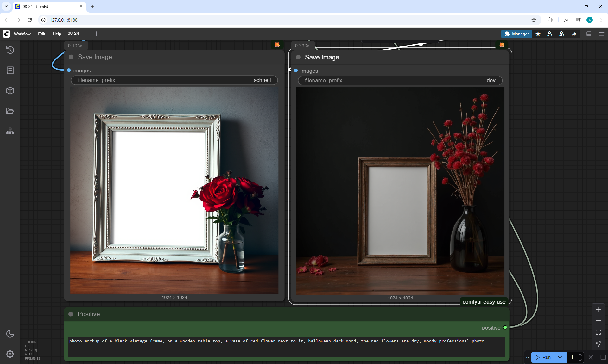
Task: Expand the Run button dropdown arrow
Action: tap(560, 357)
